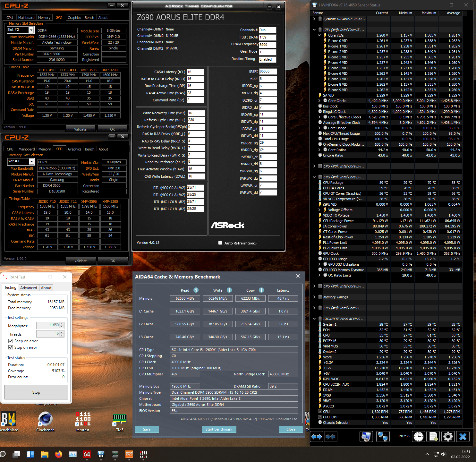Open HWiNFO sensor summary monitor icon
This screenshot has height=462, width=476.
[x=366, y=437]
